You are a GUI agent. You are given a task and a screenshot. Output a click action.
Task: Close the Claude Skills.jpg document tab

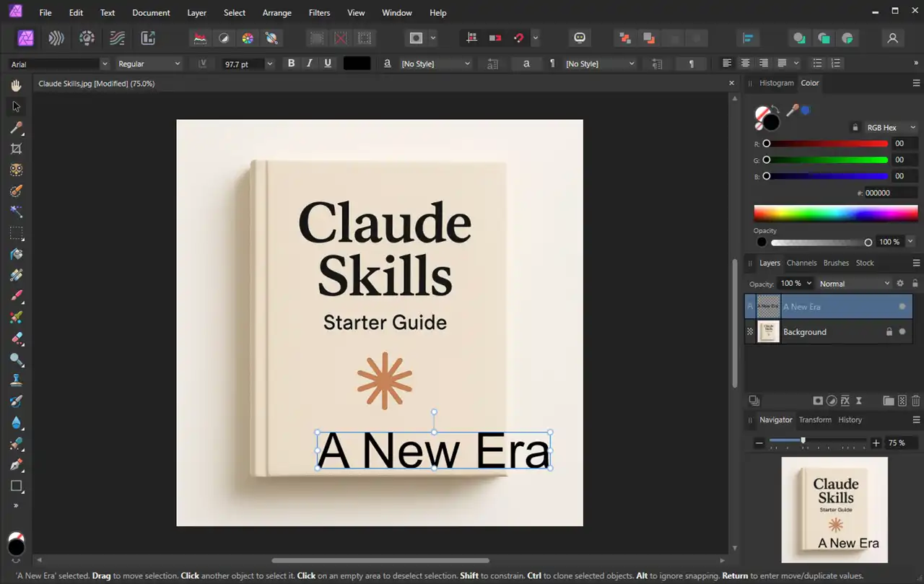tap(731, 84)
